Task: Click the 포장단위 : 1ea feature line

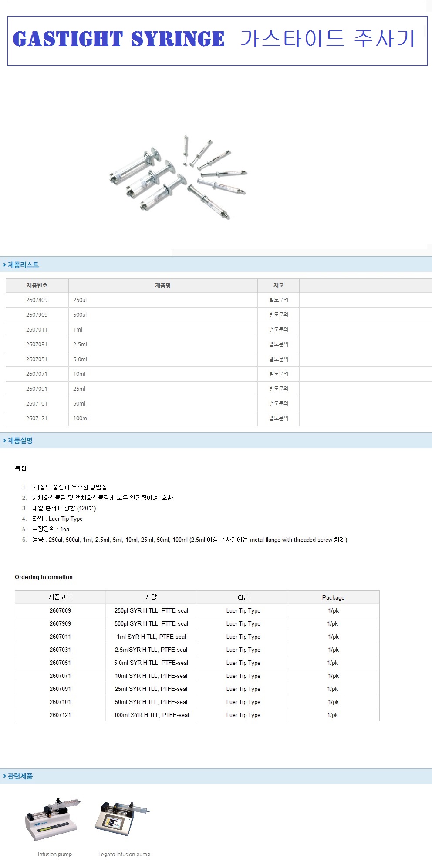Action: (x=51, y=529)
